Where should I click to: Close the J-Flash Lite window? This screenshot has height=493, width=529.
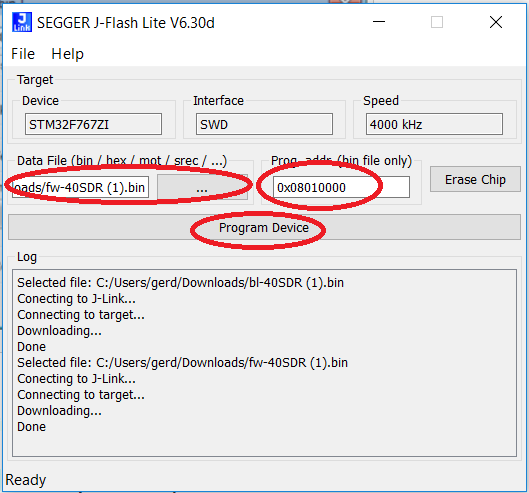pos(496,22)
